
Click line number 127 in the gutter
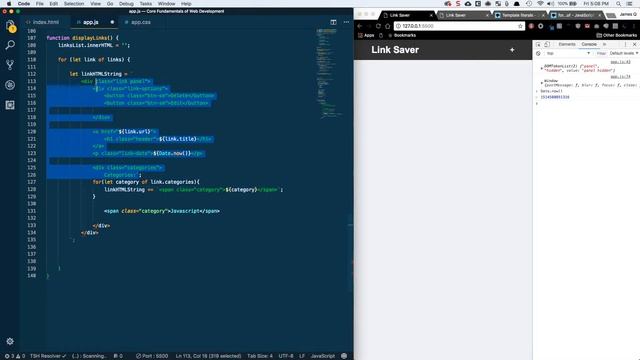31,182
